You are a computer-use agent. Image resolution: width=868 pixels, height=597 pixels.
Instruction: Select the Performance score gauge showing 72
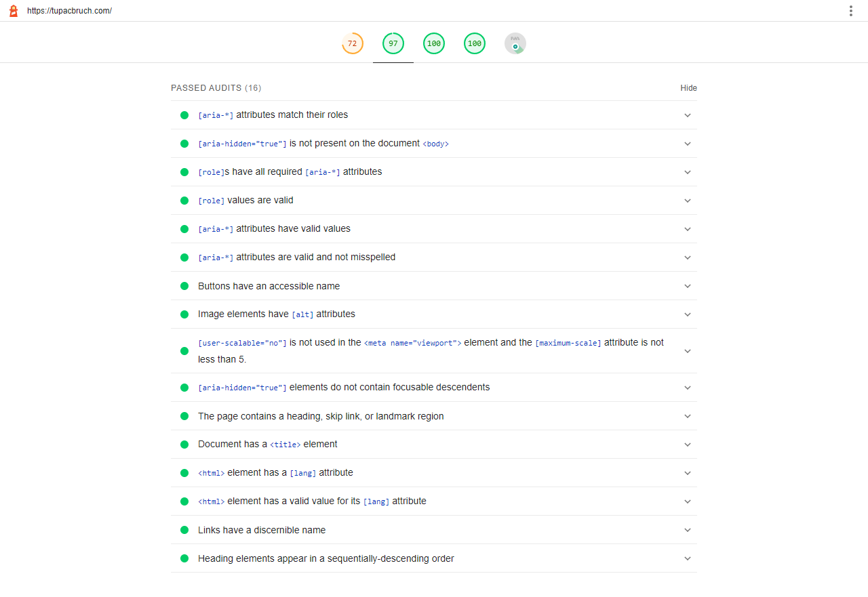(352, 43)
